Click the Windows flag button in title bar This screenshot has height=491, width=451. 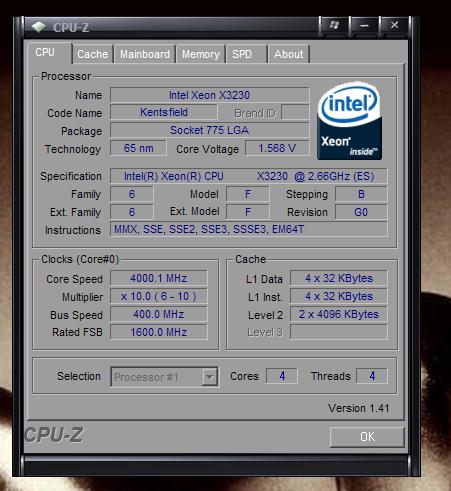[334, 25]
